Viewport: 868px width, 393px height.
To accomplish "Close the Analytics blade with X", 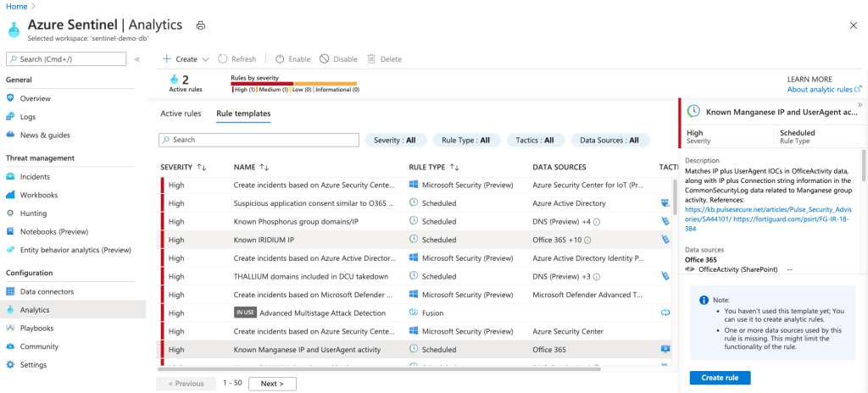I will pyautogui.click(x=852, y=26).
